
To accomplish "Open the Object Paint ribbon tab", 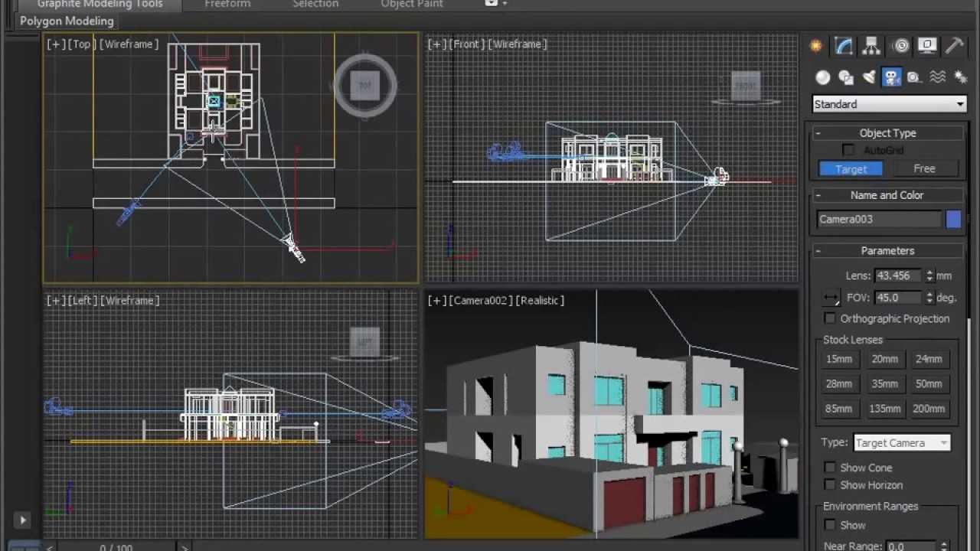I will point(412,5).
